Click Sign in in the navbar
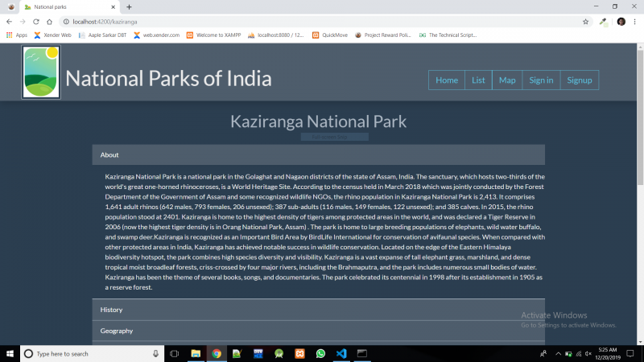This screenshot has height=362, width=644. [x=541, y=80]
